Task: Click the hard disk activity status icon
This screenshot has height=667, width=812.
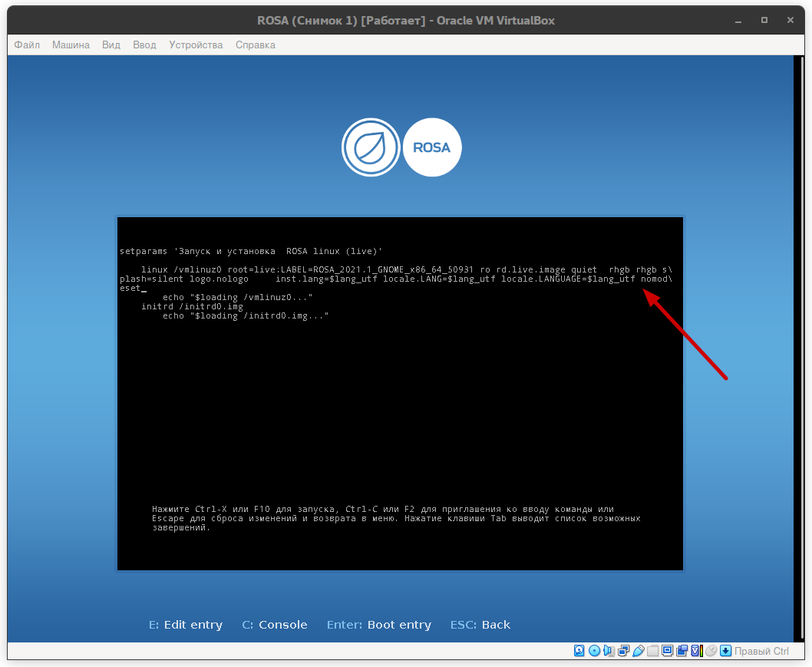Action: 579,650
